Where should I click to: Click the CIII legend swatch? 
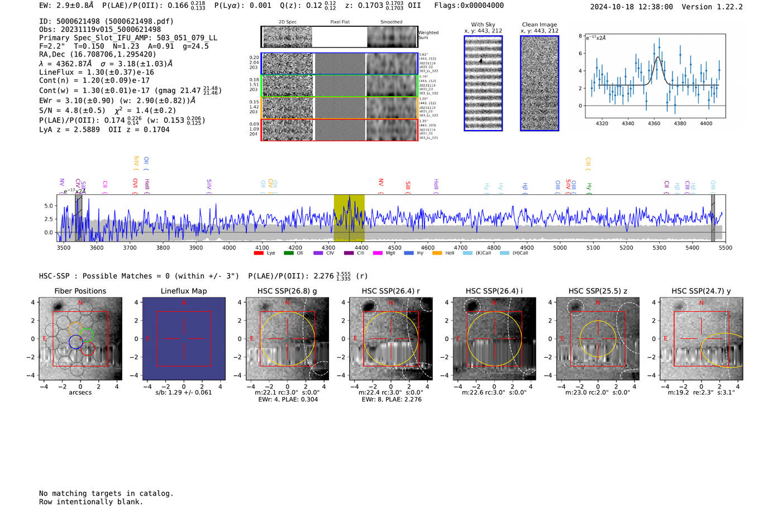coord(349,253)
